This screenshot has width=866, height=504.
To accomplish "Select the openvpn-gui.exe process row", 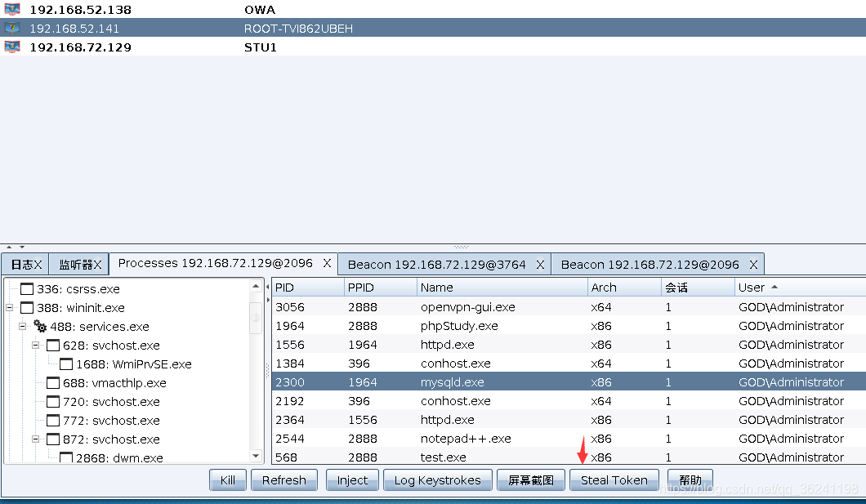I will coord(569,307).
